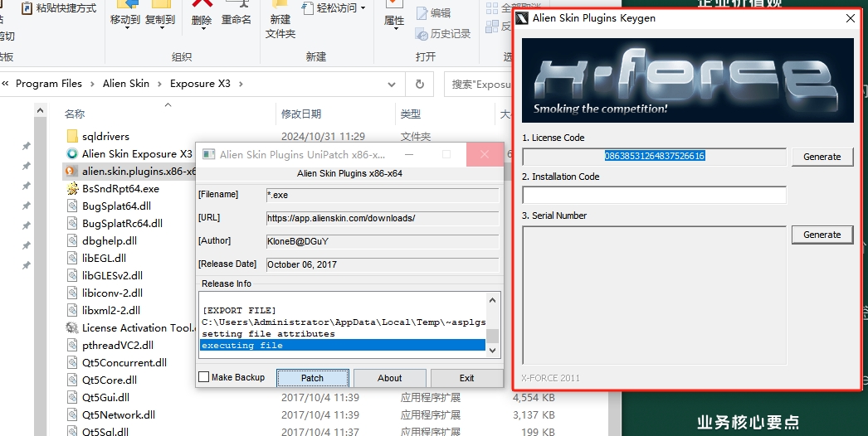Image resolution: width=868 pixels, height=436 pixels.
Task: Expand the chevron after Alien Skin breadcrumb
Action: (159, 84)
